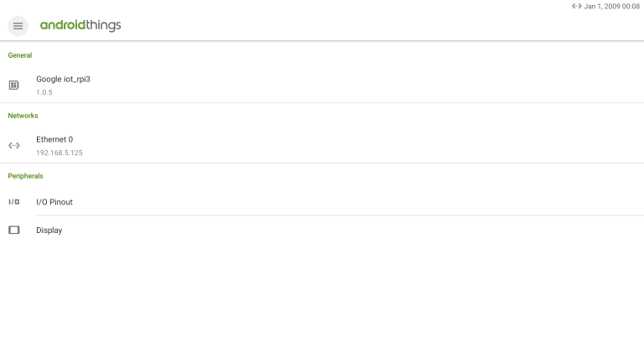Click the androidthings logo
Image resolution: width=644 pixels, height=362 pixels.
point(80,25)
